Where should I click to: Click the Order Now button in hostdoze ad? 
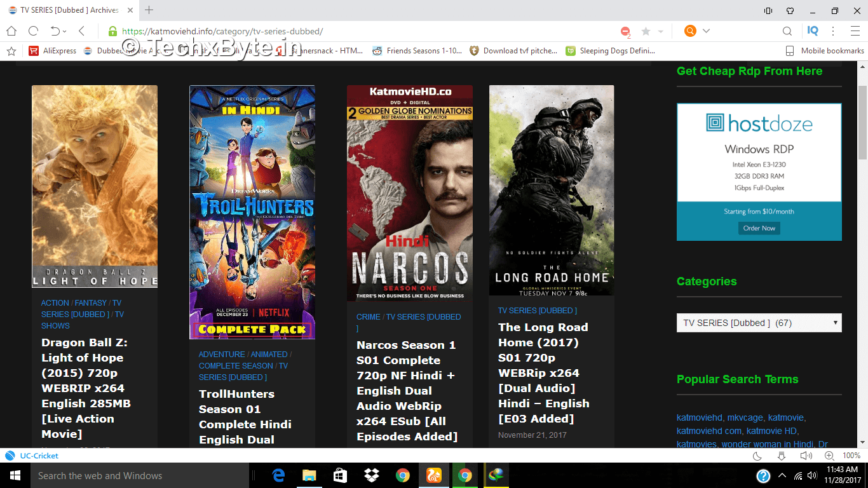pos(759,228)
